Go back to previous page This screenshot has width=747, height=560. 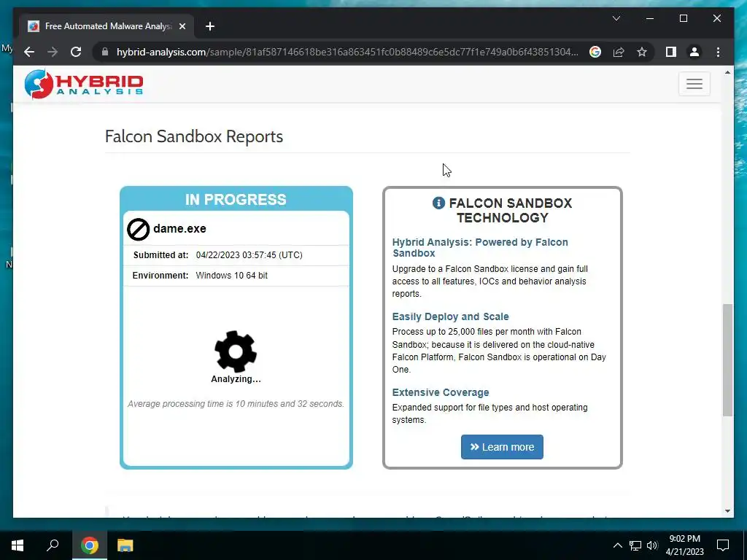(29, 52)
